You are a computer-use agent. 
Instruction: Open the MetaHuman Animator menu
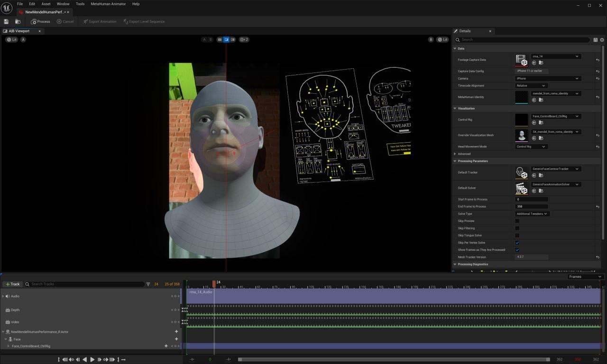click(108, 4)
